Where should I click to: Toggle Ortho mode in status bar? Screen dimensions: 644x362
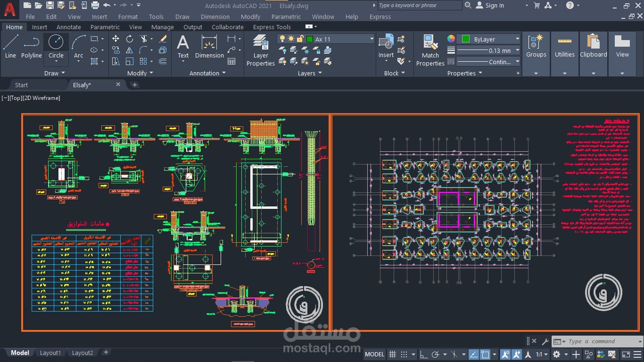pyautogui.click(x=424, y=354)
